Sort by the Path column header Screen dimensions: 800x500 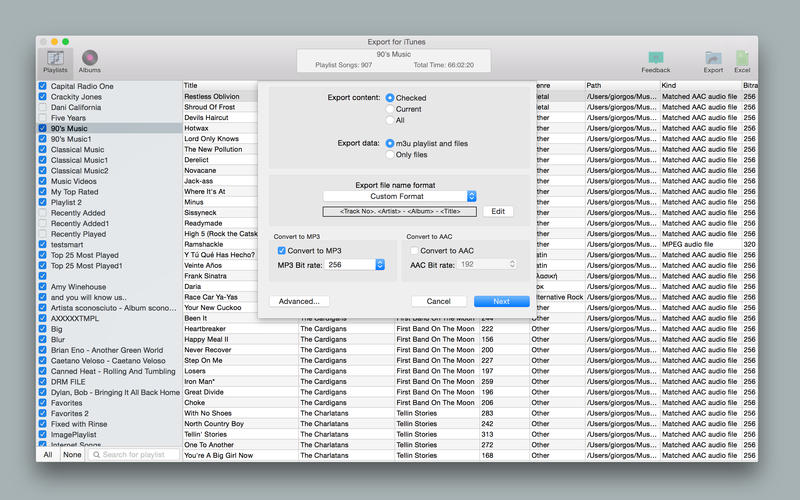click(622, 85)
